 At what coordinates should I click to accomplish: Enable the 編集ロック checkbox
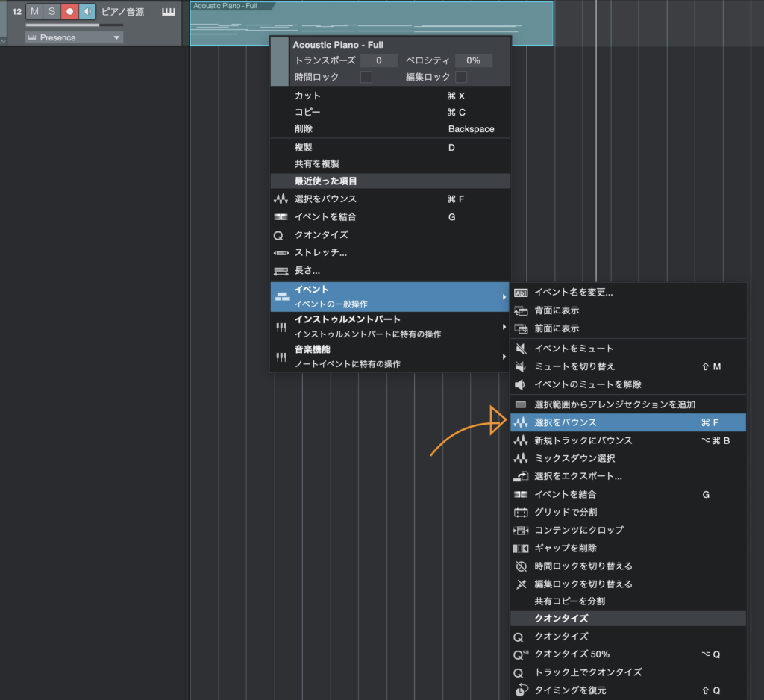[x=461, y=77]
